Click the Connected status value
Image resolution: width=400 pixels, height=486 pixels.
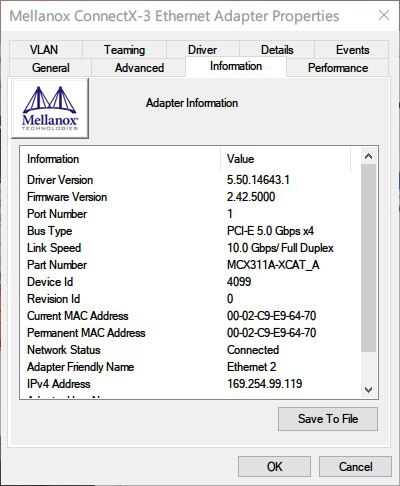click(x=253, y=350)
